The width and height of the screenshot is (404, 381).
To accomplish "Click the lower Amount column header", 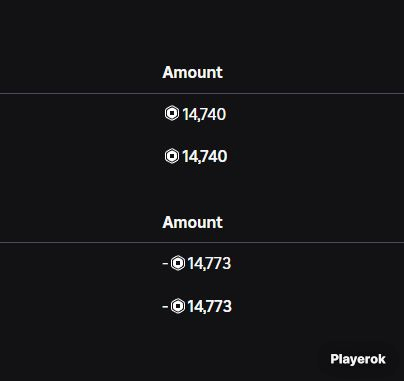I will [192, 222].
